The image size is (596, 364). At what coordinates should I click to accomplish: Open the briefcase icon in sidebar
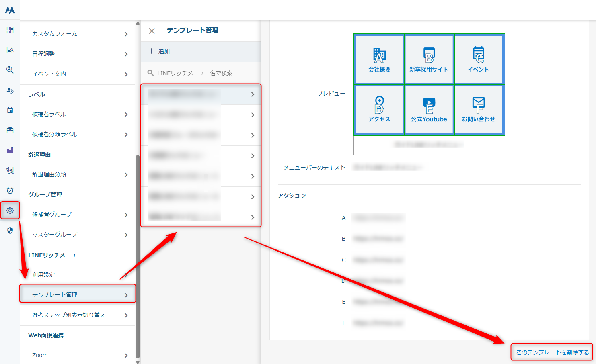[10, 130]
